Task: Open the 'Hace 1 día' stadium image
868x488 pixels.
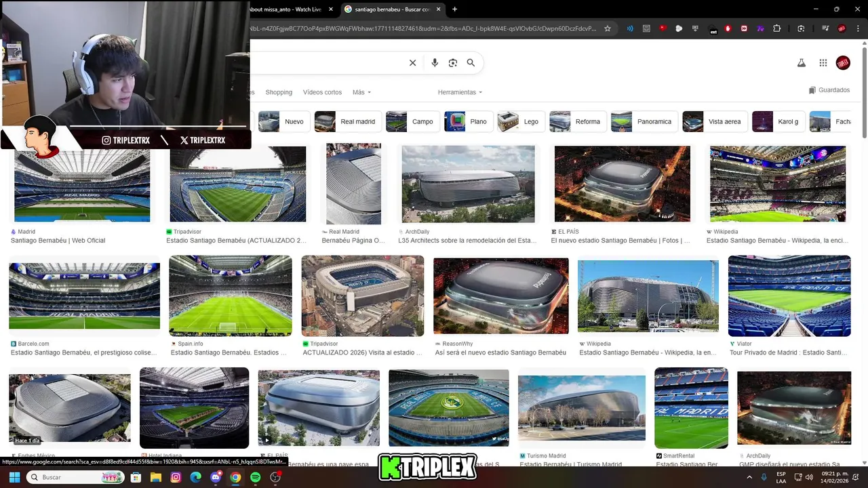Action: click(70, 408)
